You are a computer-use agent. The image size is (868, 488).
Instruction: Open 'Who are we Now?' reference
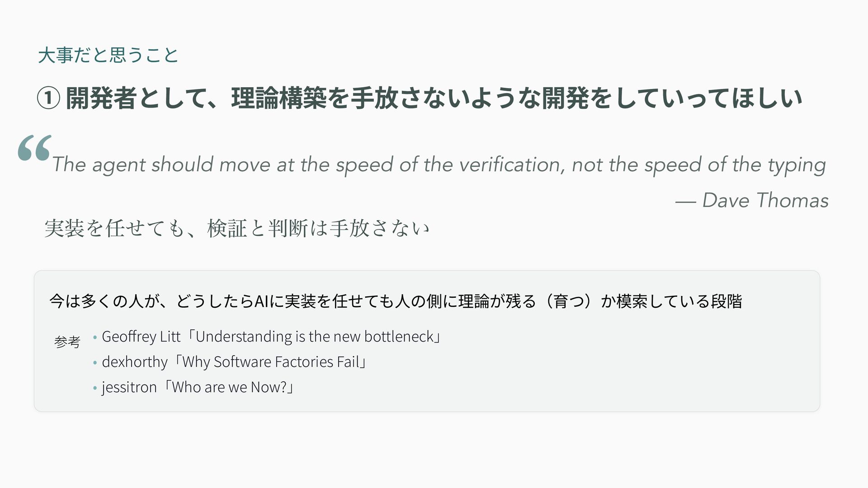(x=229, y=387)
